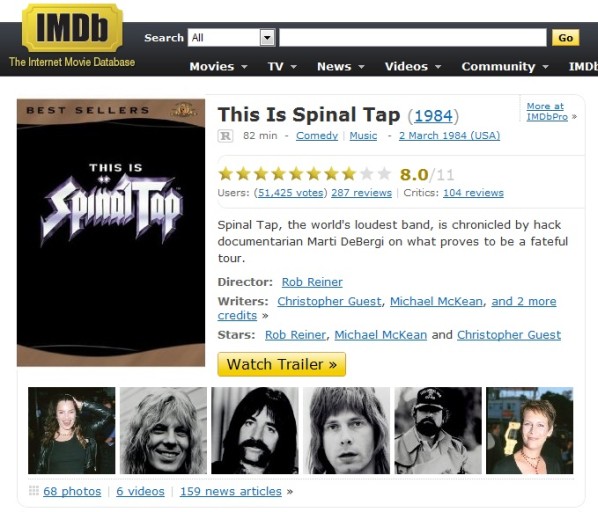Click the fifth gold rating star

click(296, 174)
